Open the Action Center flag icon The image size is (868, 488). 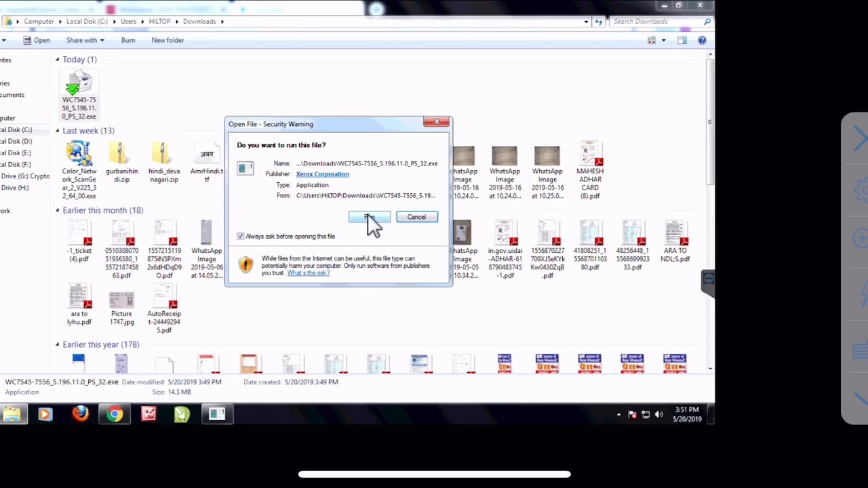click(632, 414)
